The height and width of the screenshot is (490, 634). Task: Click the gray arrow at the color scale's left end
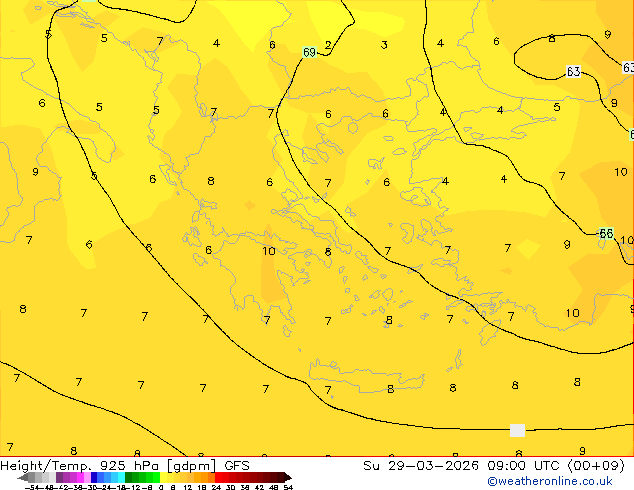[x=23, y=477]
